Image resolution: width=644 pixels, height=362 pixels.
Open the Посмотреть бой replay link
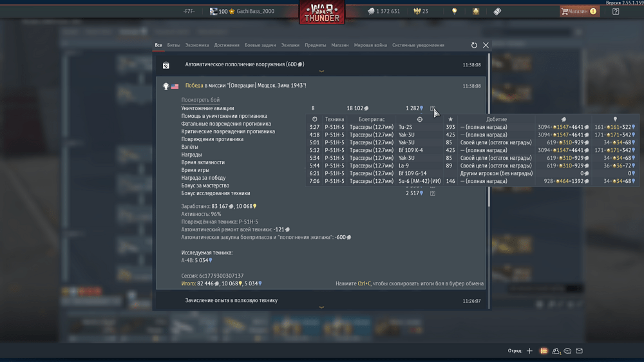200,100
